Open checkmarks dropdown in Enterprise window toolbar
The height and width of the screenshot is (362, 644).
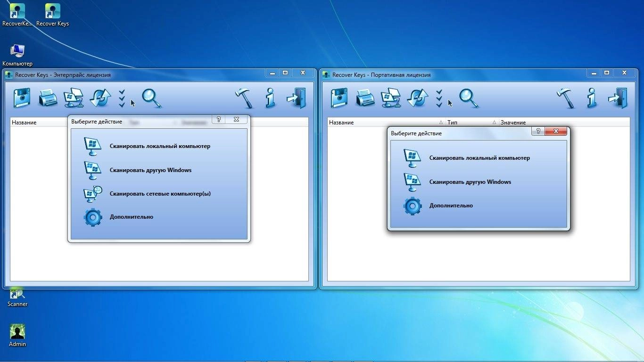122,98
